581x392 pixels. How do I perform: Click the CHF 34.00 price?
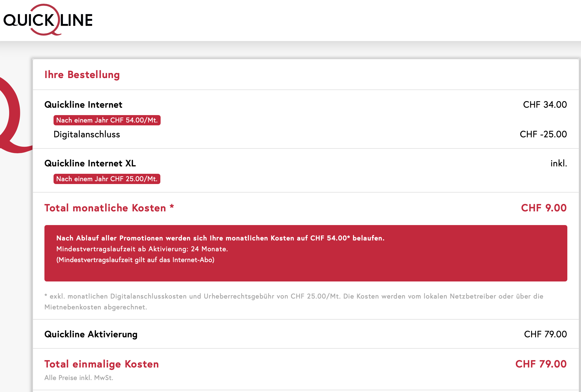click(545, 105)
